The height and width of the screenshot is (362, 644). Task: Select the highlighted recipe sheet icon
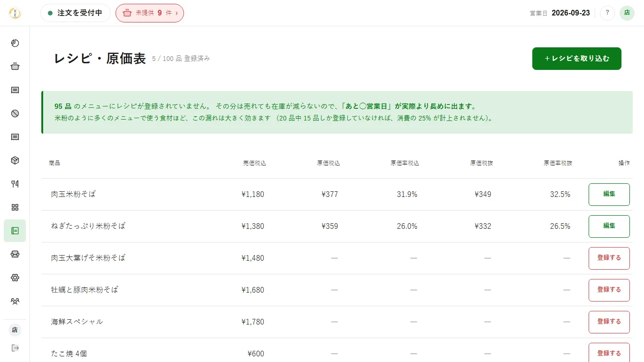click(15, 231)
